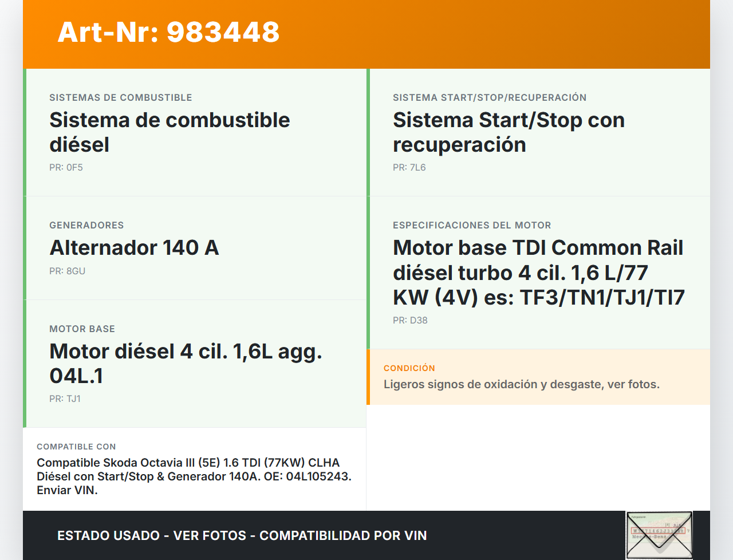
Task: Click the 'COMPATIBLE CON' label
Action: click(76, 447)
